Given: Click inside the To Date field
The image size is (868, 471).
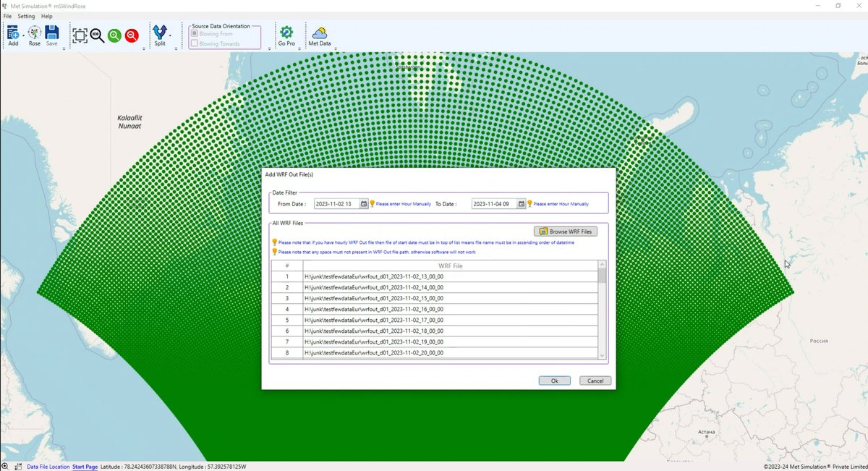Looking at the screenshot, I should [x=494, y=204].
